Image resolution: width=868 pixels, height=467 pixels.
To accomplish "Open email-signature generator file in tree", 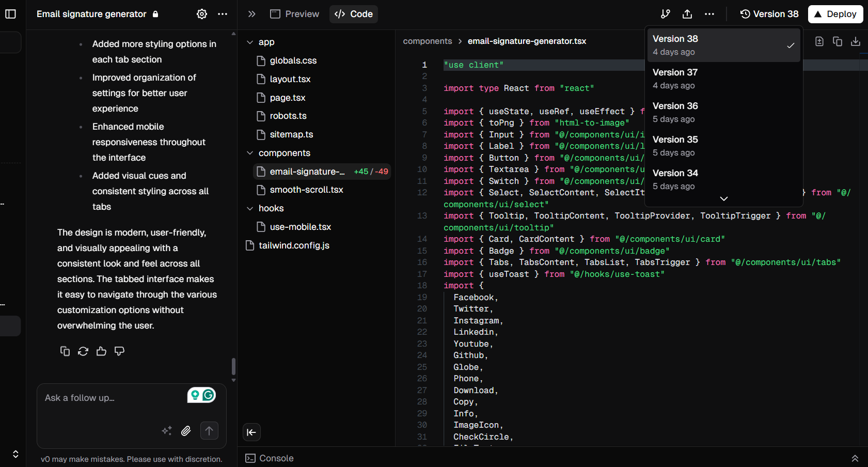I will point(322,172).
